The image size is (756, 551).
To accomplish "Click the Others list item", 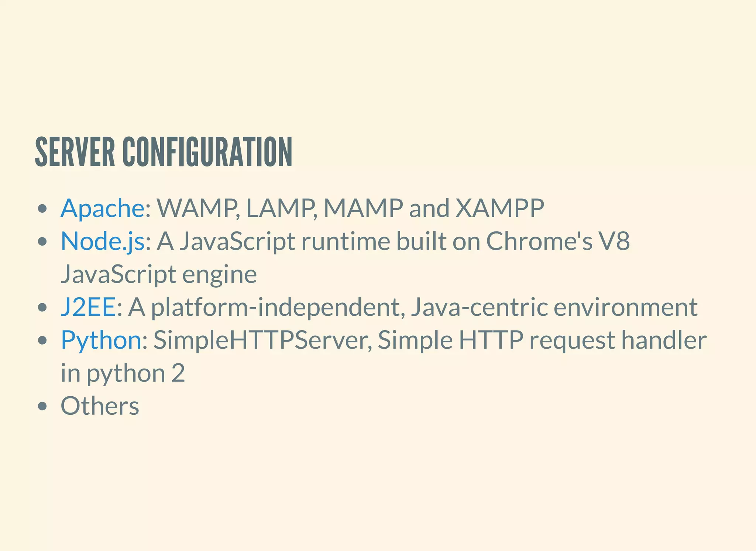I will [100, 406].
